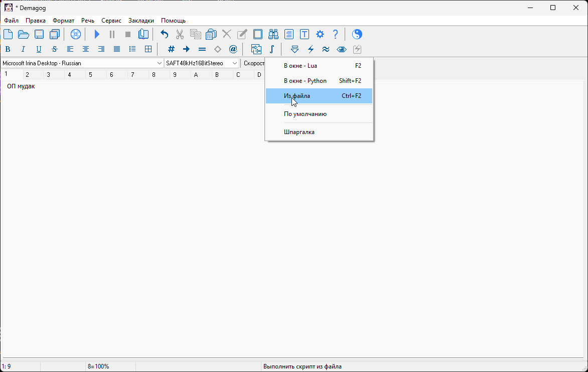Click the yin-yang icon in toolbar
Image resolution: width=588 pixels, height=372 pixels.
pyautogui.click(x=357, y=34)
